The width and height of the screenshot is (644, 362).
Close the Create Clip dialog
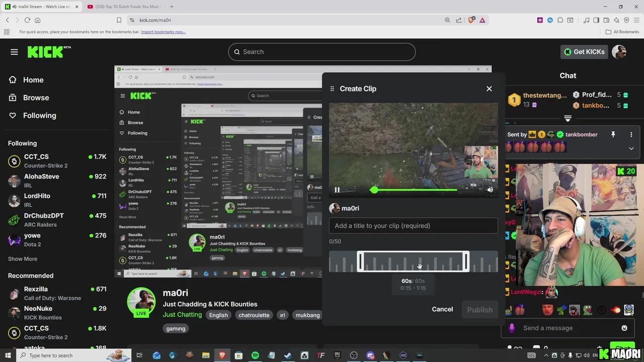tap(489, 88)
